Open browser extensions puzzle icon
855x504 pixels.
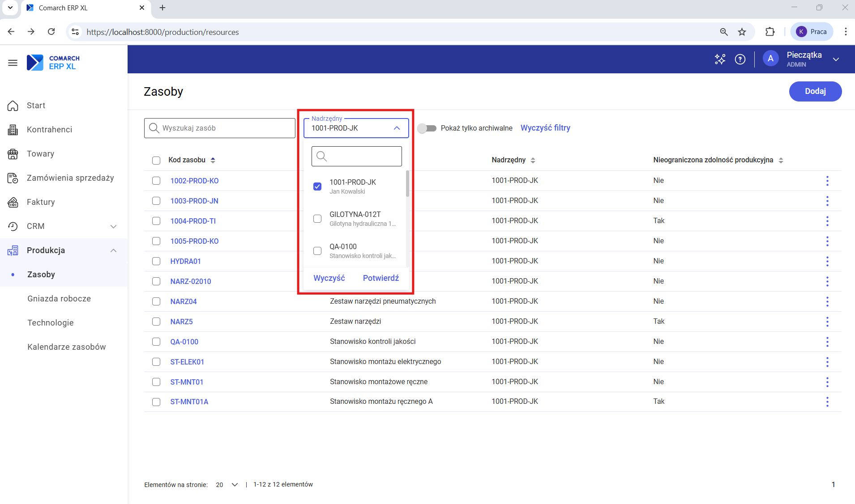pos(769,32)
